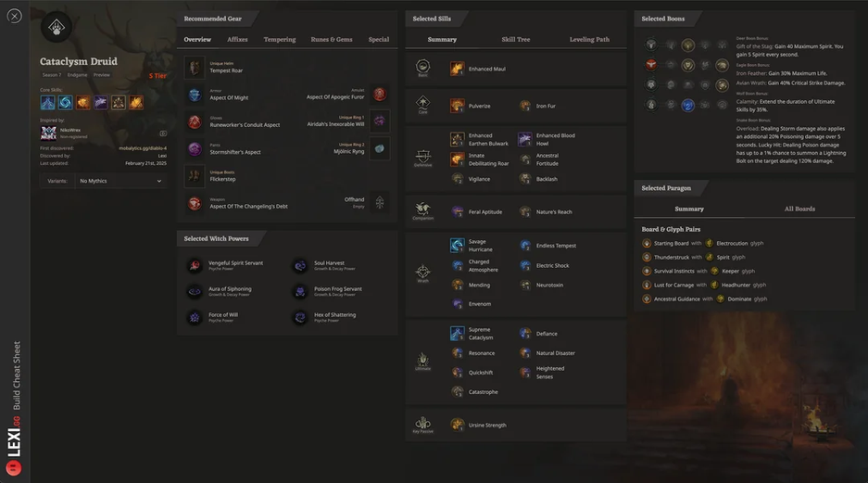
Task: Select the Pulverize skill icon
Action: (x=458, y=106)
